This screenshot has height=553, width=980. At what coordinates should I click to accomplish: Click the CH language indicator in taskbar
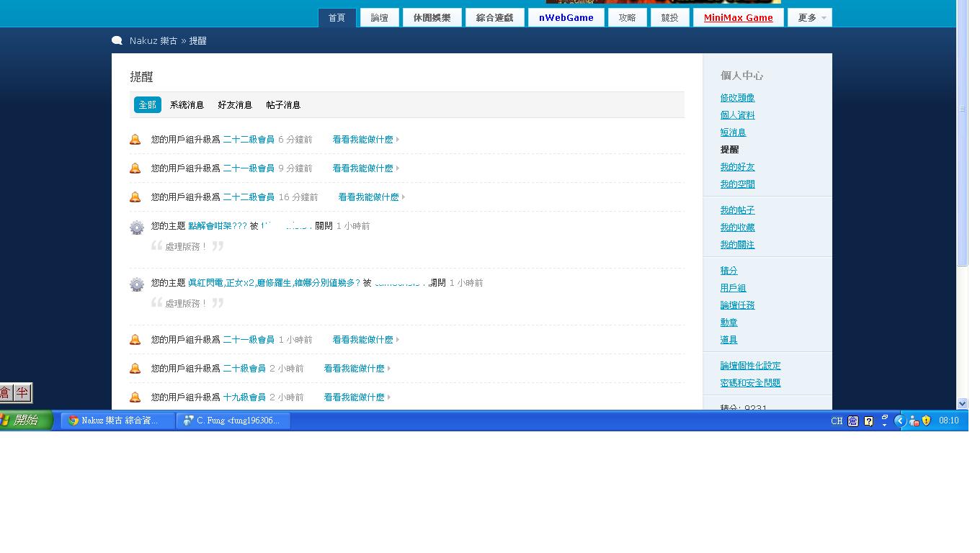click(x=837, y=421)
